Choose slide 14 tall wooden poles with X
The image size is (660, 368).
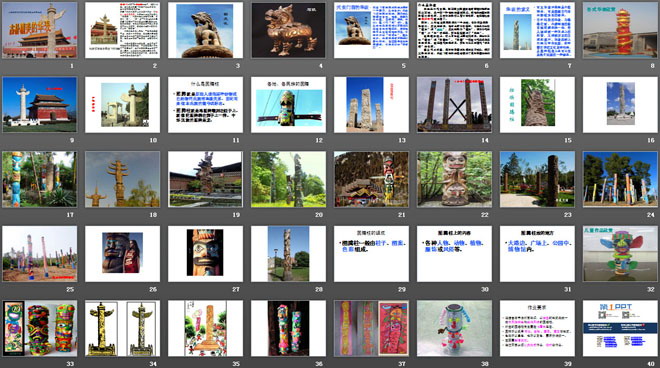(x=454, y=104)
